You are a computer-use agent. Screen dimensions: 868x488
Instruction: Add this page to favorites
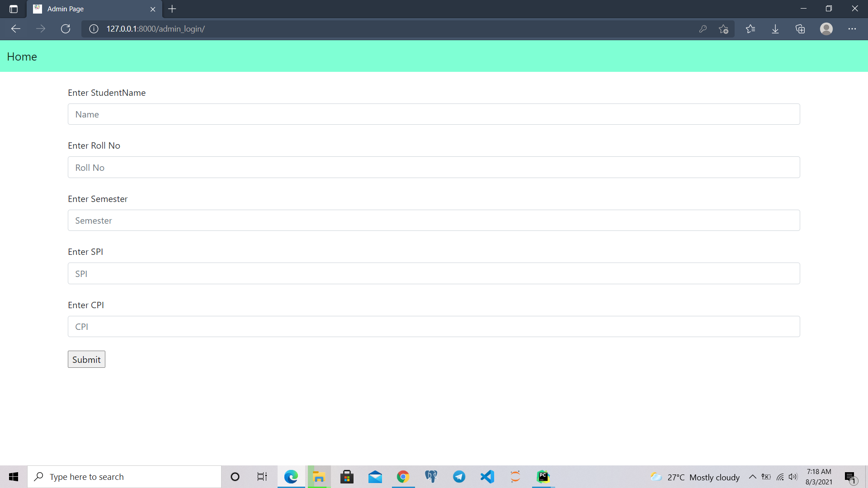pyautogui.click(x=723, y=29)
